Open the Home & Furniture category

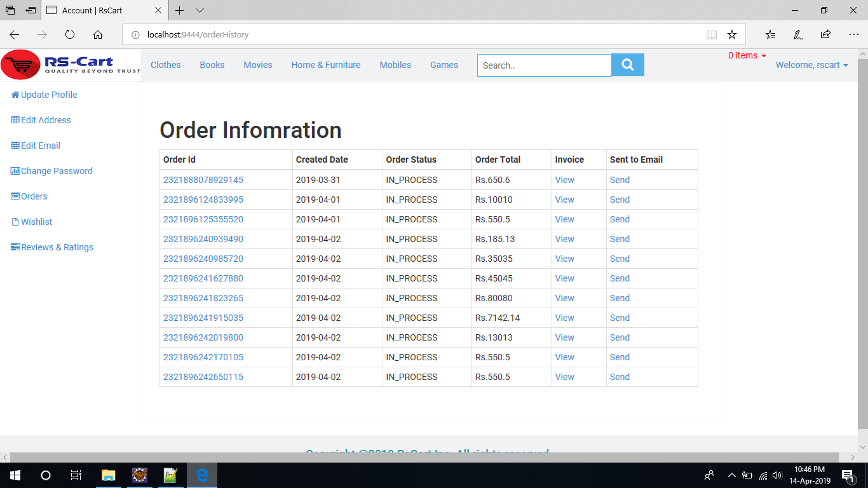(x=326, y=65)
